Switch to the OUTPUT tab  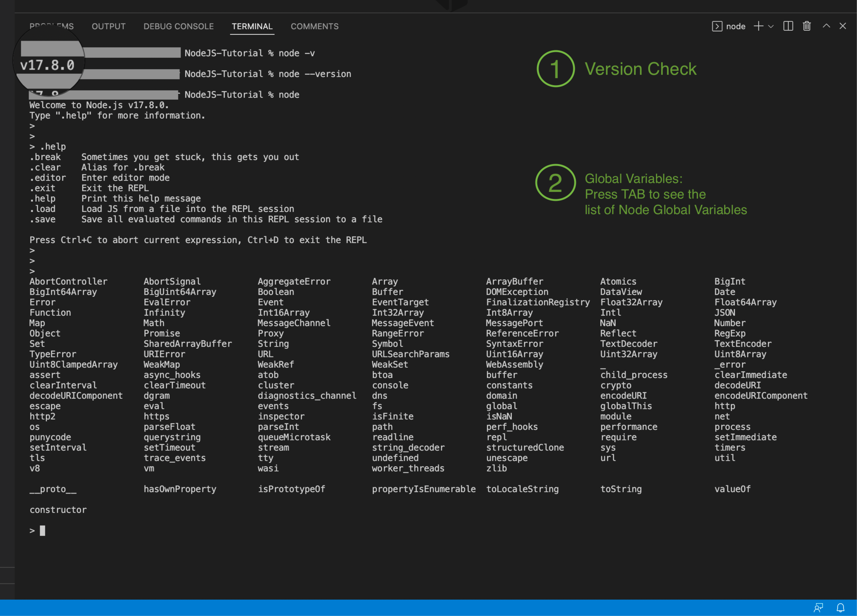(109, 26)
